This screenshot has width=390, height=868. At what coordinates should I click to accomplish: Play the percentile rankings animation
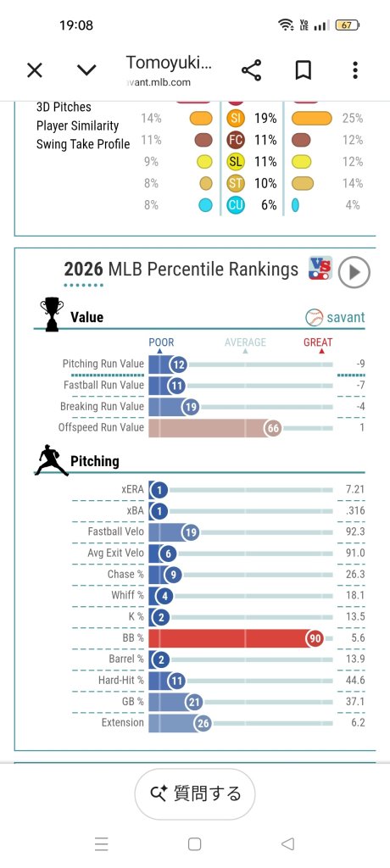pos(354,272)
